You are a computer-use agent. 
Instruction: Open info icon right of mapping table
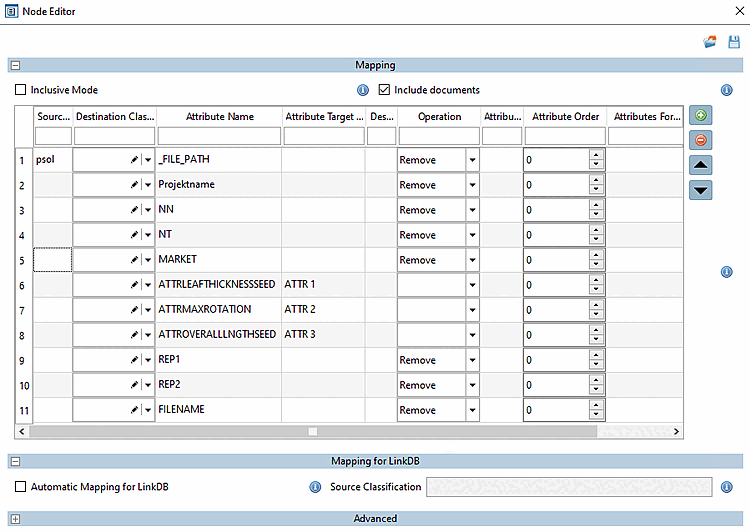tap(727, 272)
